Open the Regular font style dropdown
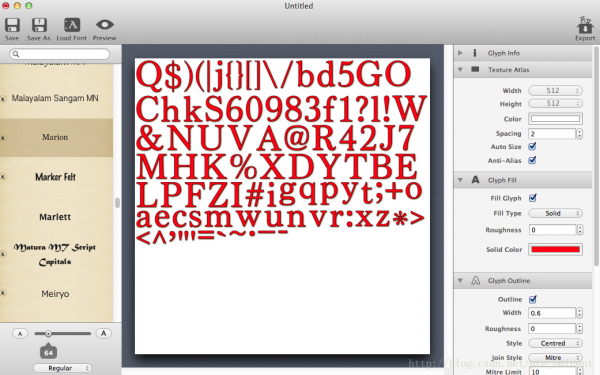 click(x=62, y=368)
